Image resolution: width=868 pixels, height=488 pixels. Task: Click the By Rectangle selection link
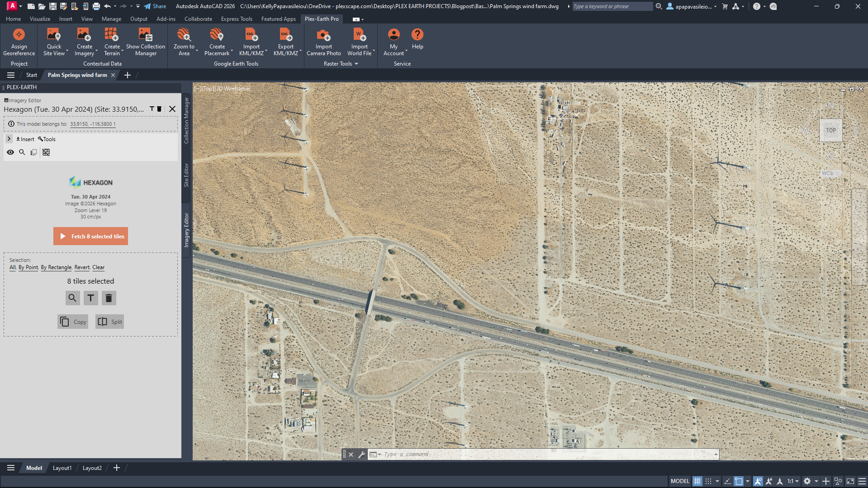tap(56, 267)
